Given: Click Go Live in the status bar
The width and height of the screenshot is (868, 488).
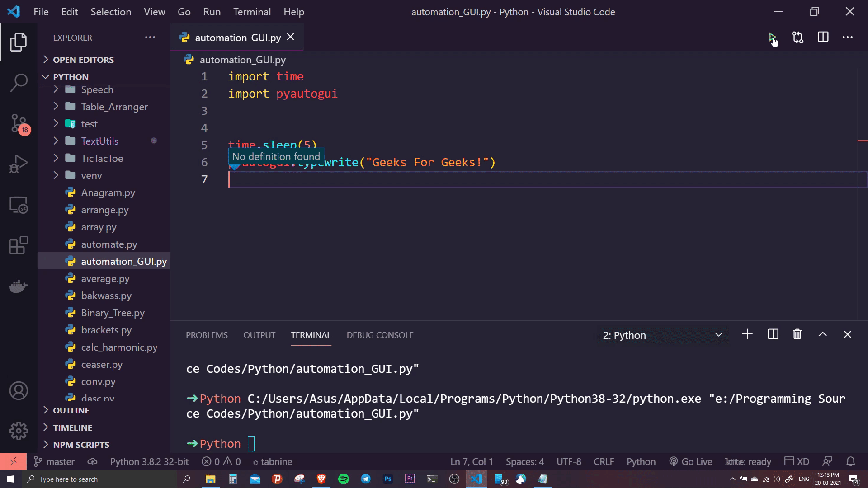Looking at the screenshot, I should point(690,461).
